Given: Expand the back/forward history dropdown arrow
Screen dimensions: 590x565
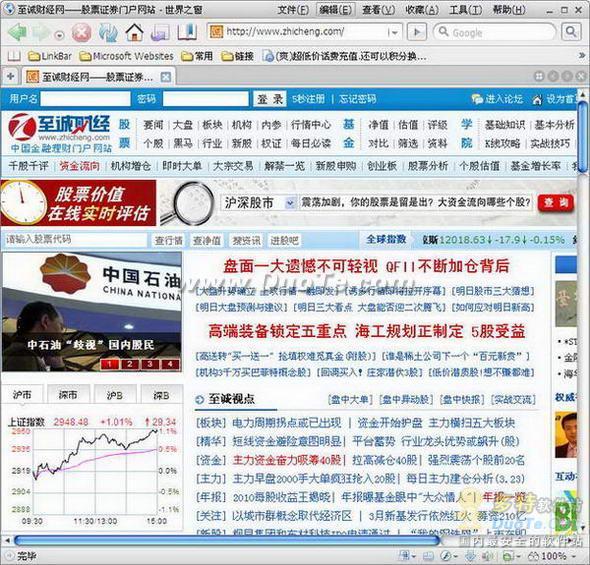Looking at the screenshot, I should [x=59, y=36].
